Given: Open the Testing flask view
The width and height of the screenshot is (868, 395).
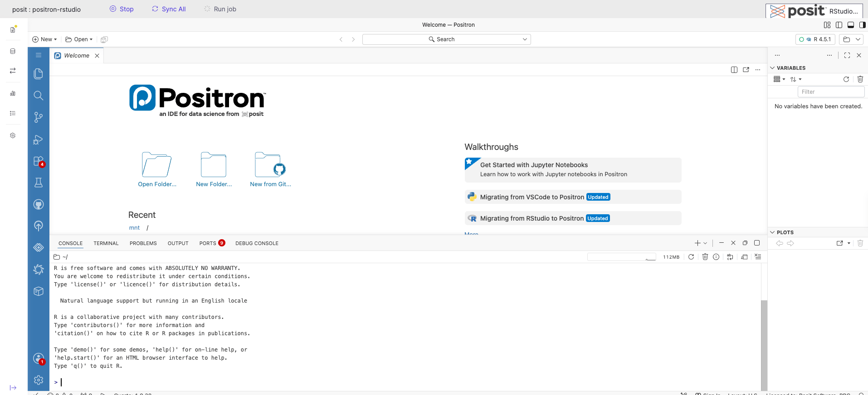Looking at the screenshot, I should 39,183.
